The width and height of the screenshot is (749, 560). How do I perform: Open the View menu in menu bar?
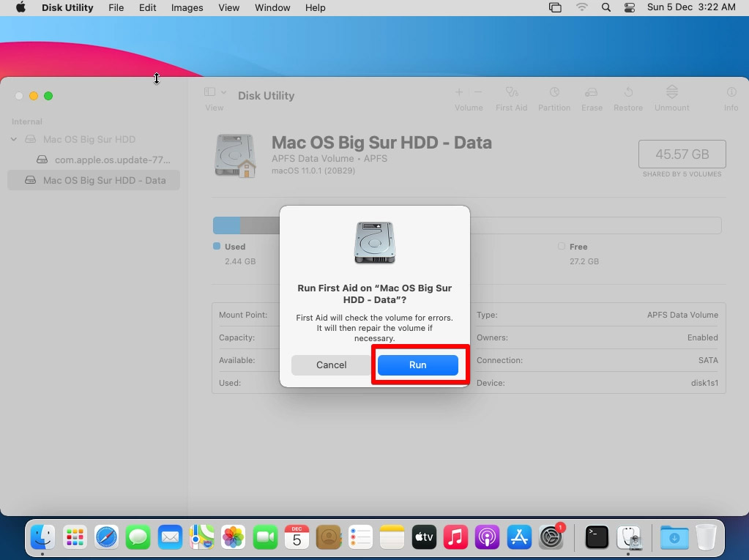(x=229, y=7)
